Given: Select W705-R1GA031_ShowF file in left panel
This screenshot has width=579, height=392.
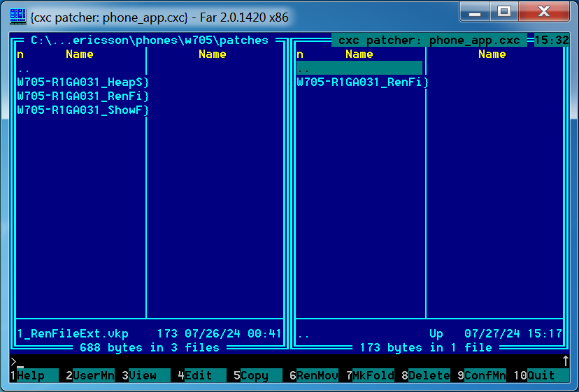Looking at the screenshot, I should click(x=83, y=110).
